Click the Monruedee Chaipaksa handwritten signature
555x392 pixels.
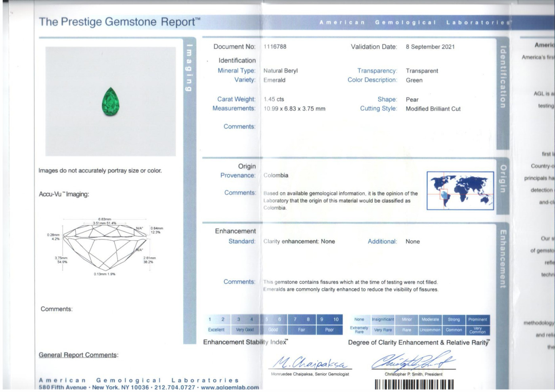(x=310, y=362)
